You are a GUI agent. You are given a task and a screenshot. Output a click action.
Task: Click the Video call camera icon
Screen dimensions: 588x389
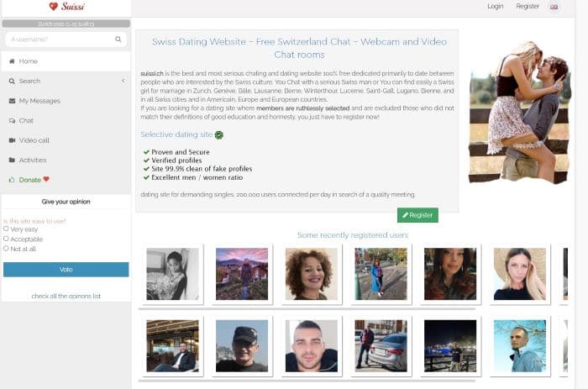[12, 140]
